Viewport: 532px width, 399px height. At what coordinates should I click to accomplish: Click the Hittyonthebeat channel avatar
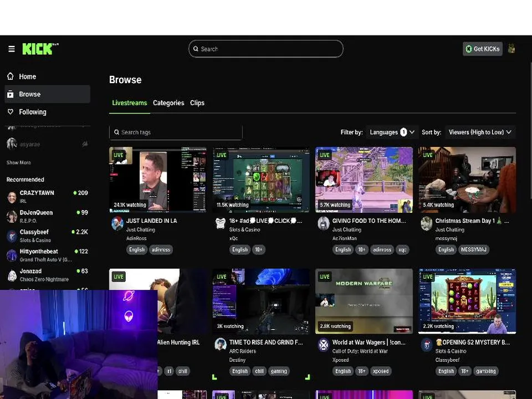click(12, 255)
